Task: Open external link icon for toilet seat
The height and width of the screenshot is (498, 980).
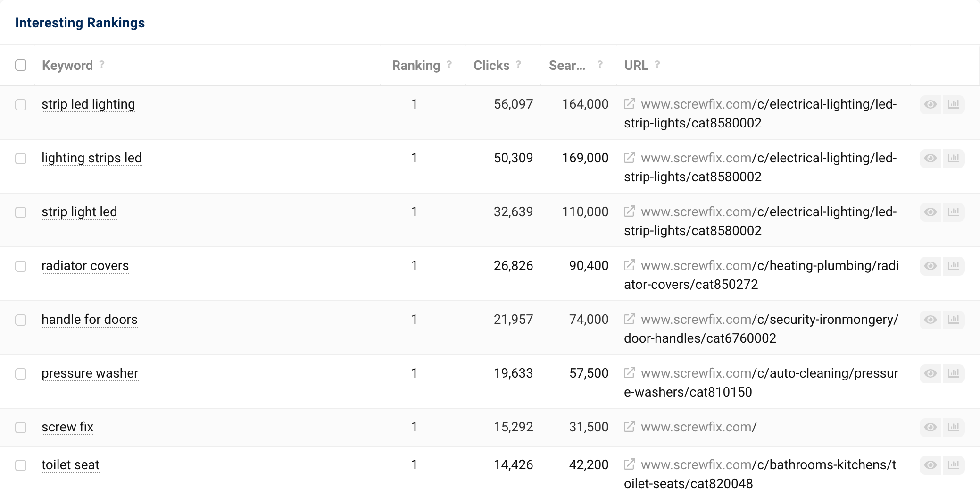Action: [x=629, y=464]
